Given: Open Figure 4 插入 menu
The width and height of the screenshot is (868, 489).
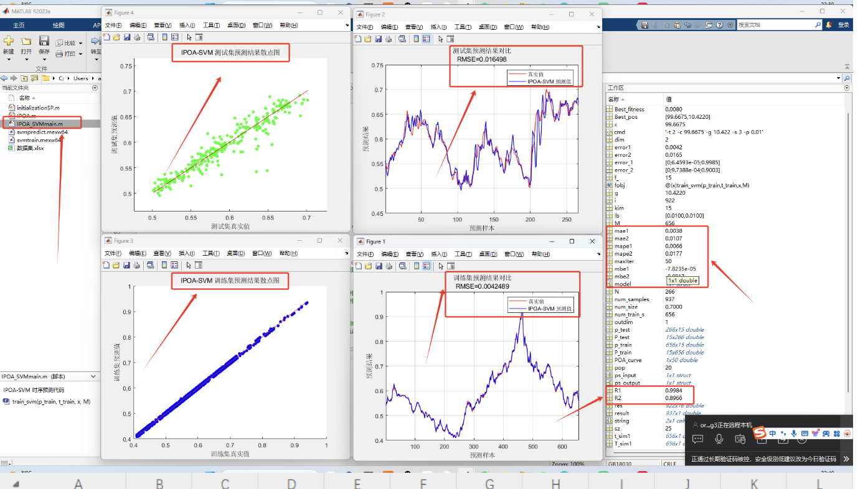Looking at the screenshot, I should (x=187, y=26).
